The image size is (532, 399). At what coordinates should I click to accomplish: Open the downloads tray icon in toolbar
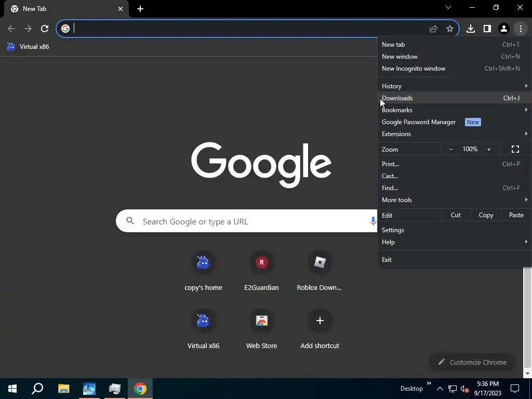[x=471, y=29]
